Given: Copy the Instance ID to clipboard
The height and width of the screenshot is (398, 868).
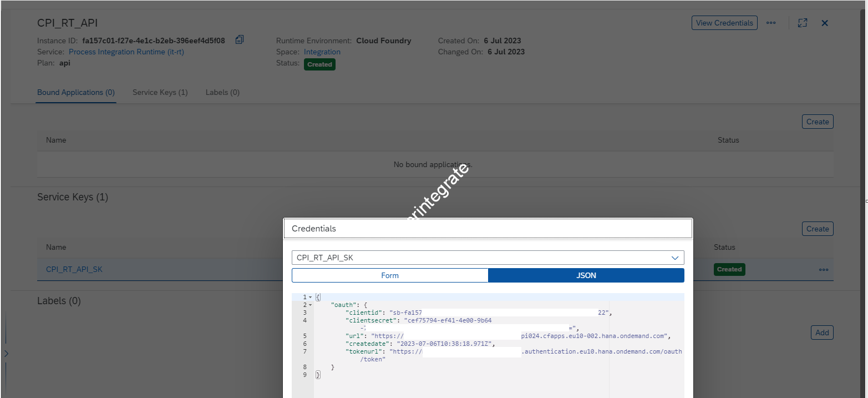Looking at the screenshot, I should point(240,40).
